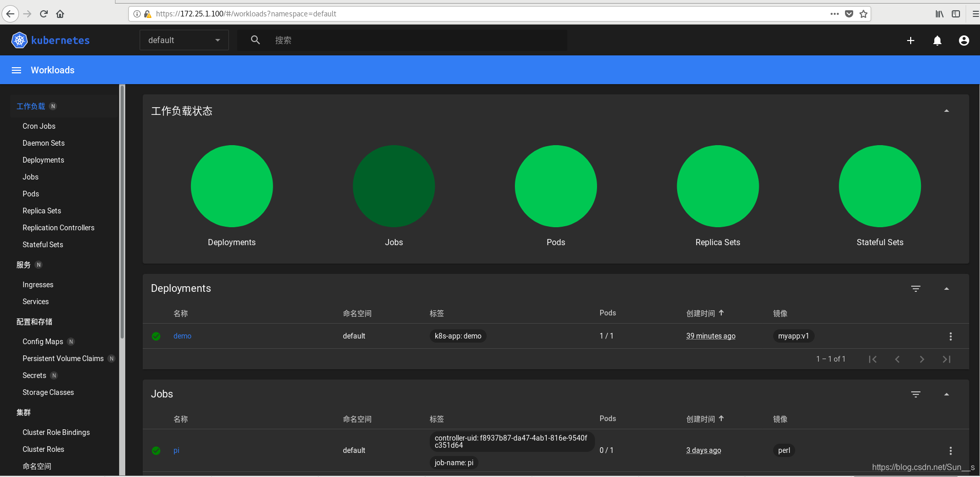This screenshot has width=980, height=477.
Task: Open the pi job link
Action: click(x=176, y=450)
